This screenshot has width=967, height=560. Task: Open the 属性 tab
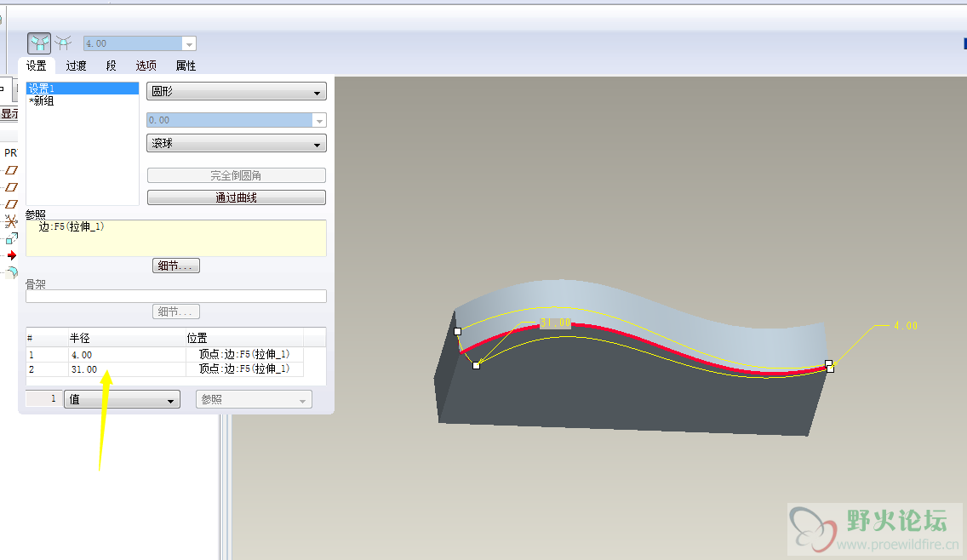186,66
